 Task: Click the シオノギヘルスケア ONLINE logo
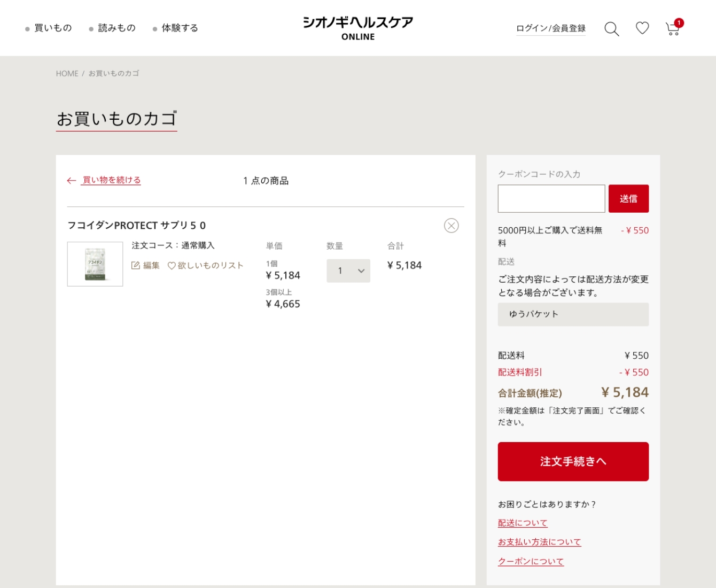pos(358,28)
